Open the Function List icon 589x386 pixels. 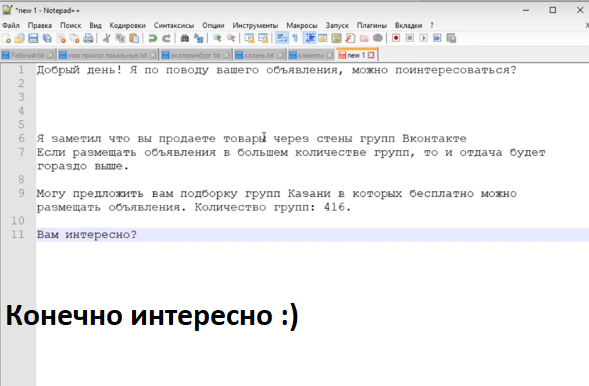(350, 38)
